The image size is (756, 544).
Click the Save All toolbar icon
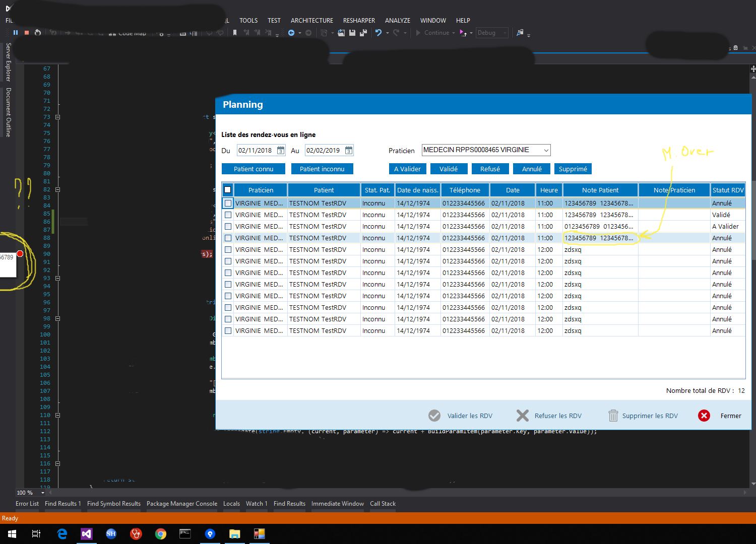363,33
